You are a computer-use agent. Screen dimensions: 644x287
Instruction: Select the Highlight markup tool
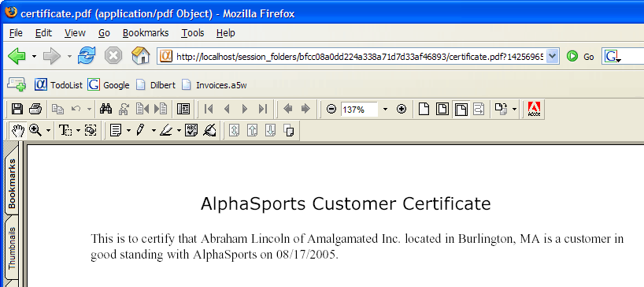166,131
